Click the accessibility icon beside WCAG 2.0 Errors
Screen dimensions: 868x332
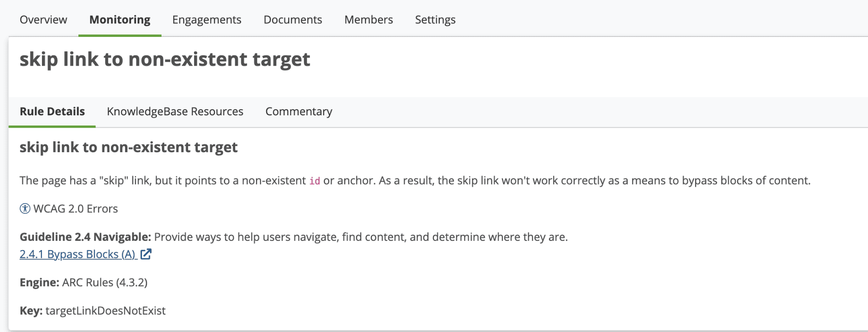point(25,209)
